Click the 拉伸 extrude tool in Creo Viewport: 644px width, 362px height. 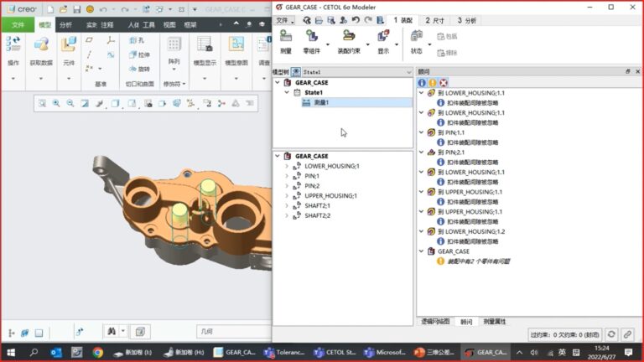(x=139, y=54)
